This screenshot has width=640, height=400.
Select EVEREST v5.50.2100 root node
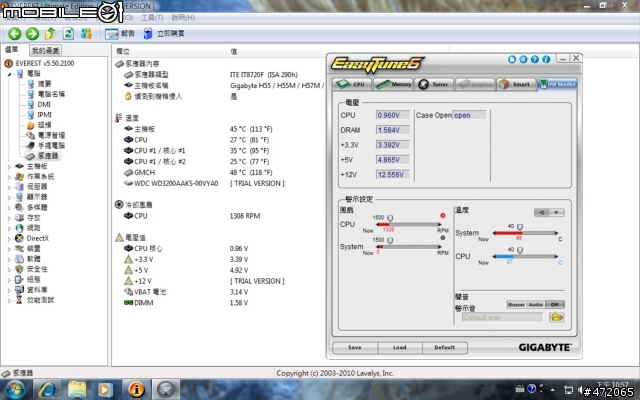[x=45, y=63]
